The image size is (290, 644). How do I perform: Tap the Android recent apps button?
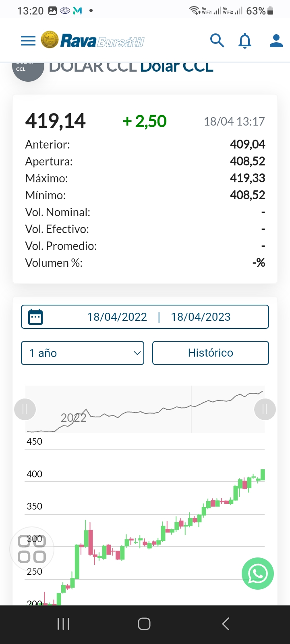point(63,624)
